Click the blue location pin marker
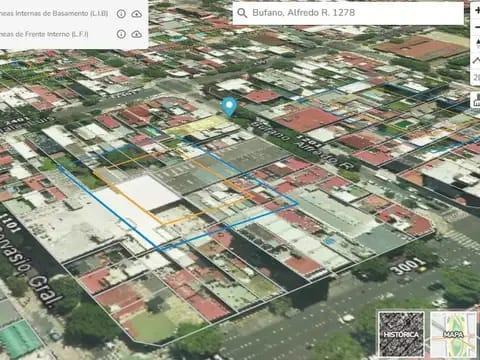This screenshot has width=480, height=360. pyautogui.click(x=229, y=107)
